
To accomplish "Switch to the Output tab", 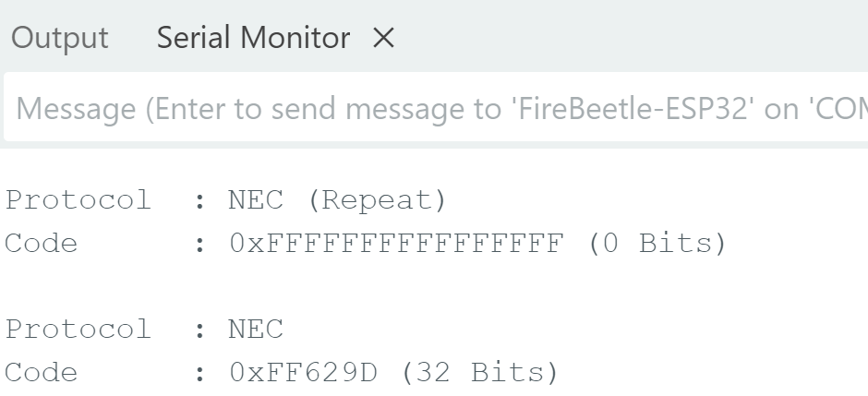I will [59, 39].
